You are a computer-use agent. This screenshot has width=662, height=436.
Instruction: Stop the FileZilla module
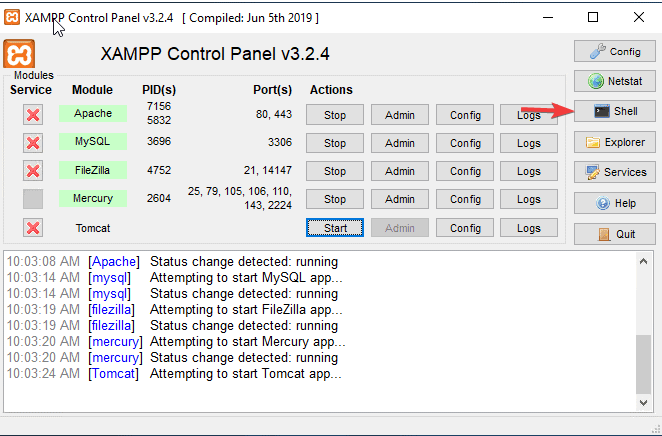335,171
